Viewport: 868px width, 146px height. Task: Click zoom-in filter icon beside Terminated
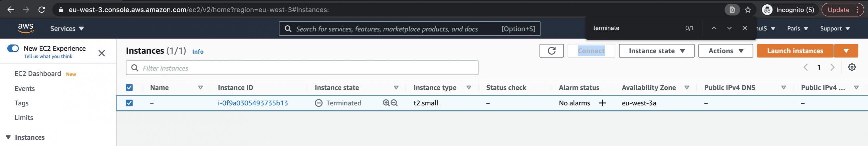point(386,103)
